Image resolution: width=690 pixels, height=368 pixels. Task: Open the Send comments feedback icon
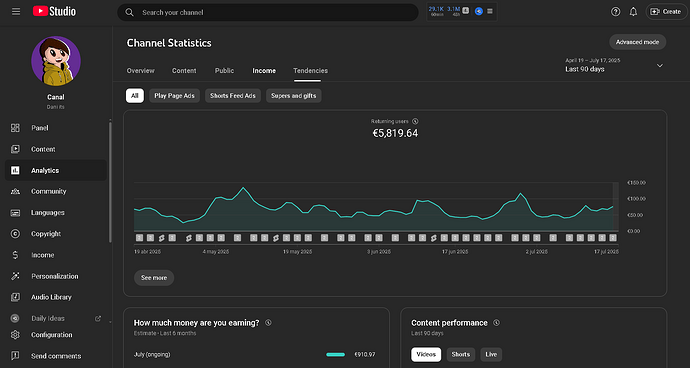15,356
